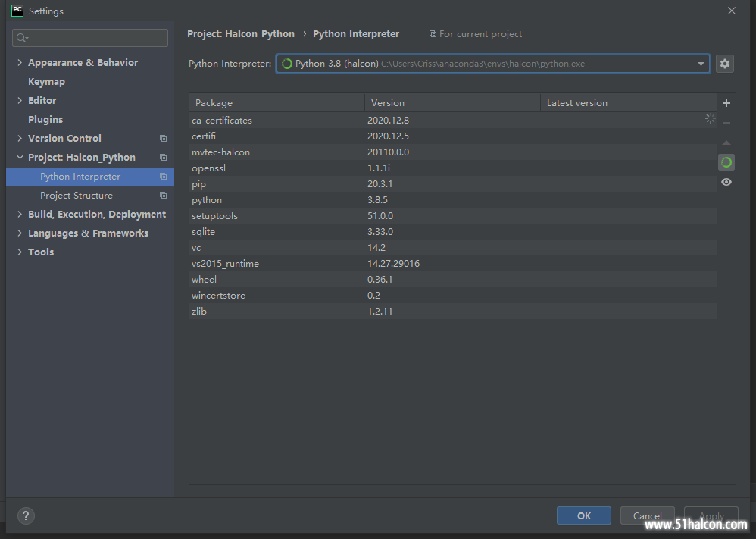This screenshot has height=539, width=756.
Task: Click the project-level copy icon beside Project Structure
Action: [163, 196]
